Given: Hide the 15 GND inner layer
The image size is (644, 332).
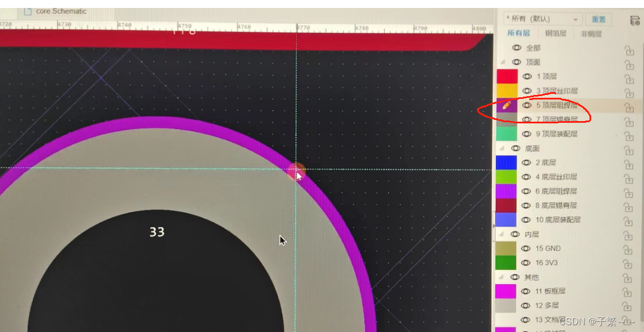Looking at the screenshot, I should 526,248.
